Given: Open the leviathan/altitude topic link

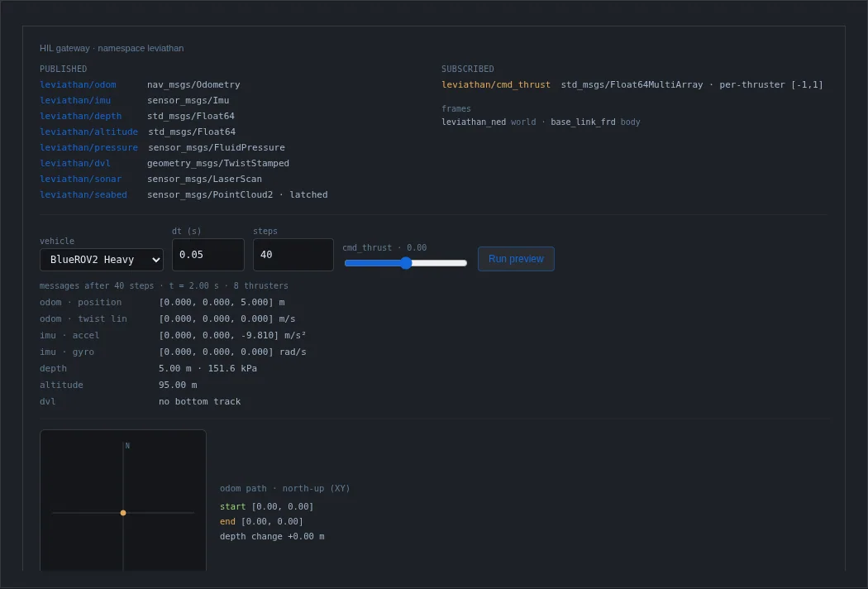Looking at the screenshot, I should 88,132.
